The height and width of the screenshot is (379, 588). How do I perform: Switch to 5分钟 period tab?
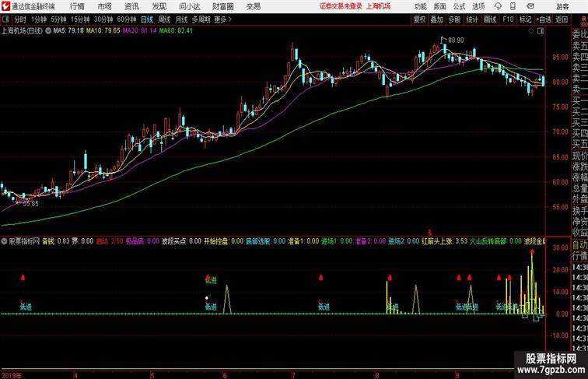pyautogui.click(x=58, y=19)
